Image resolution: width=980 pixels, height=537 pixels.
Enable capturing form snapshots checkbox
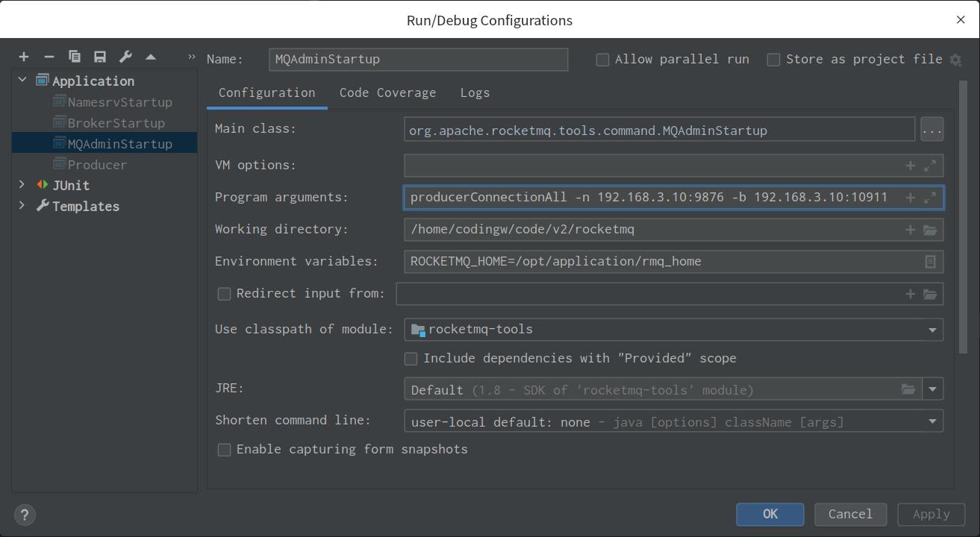(224, 450)
